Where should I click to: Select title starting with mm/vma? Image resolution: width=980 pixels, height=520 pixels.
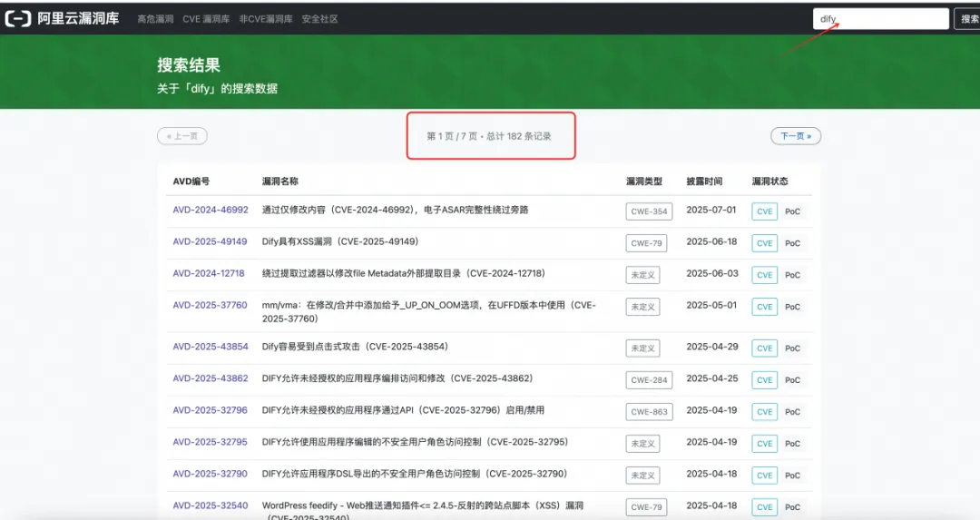pos(428,311)
